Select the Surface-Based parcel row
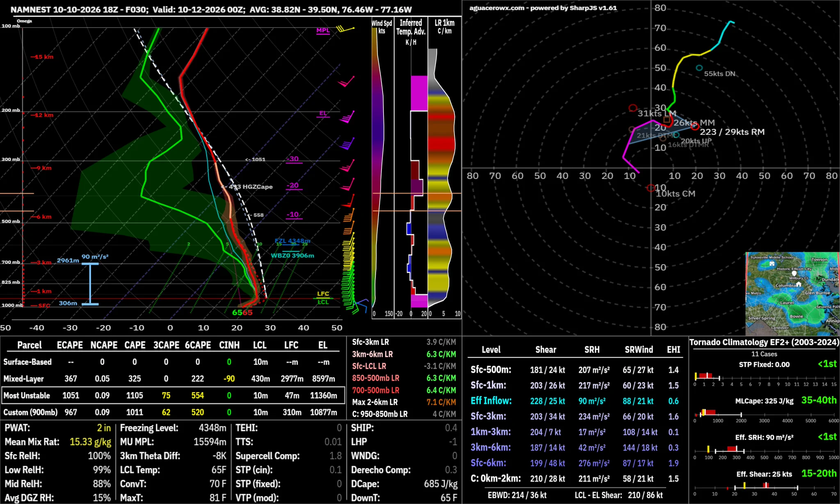 point(173,362)
